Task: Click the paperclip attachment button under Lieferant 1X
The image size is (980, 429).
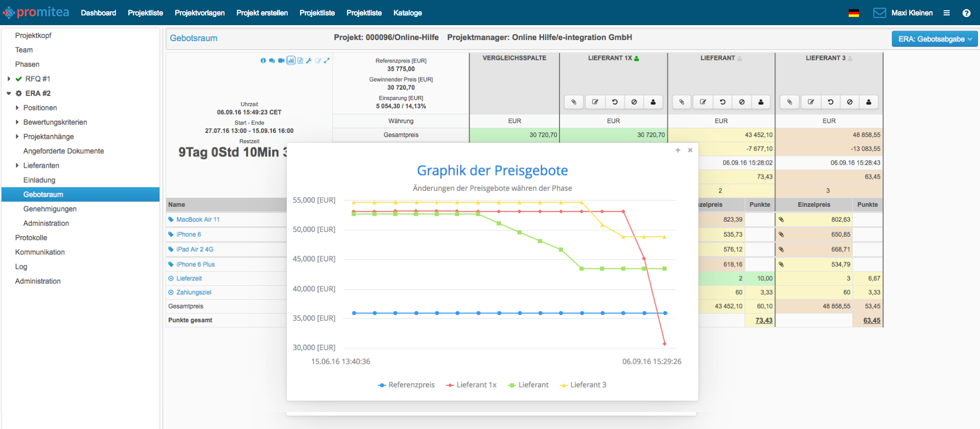Action: pyautogui.click(x=574, y=102)
